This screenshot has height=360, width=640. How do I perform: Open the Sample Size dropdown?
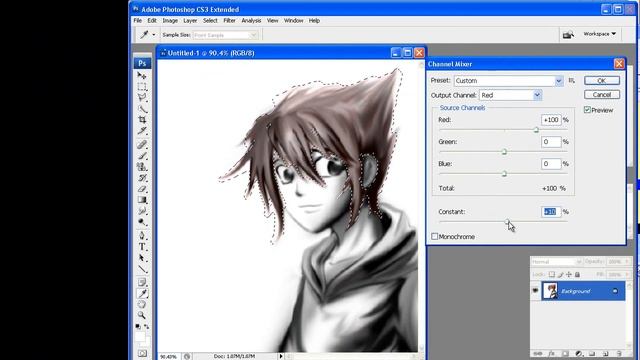(225, 35)
